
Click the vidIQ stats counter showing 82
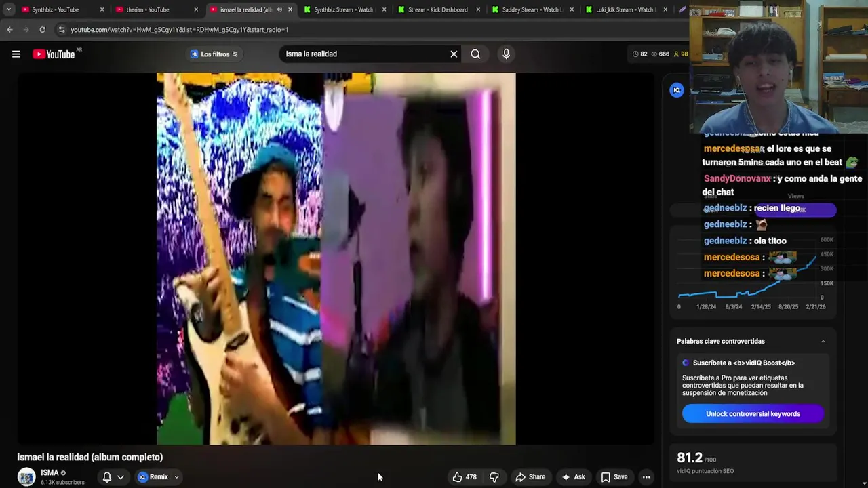click(x=640, y=54)
